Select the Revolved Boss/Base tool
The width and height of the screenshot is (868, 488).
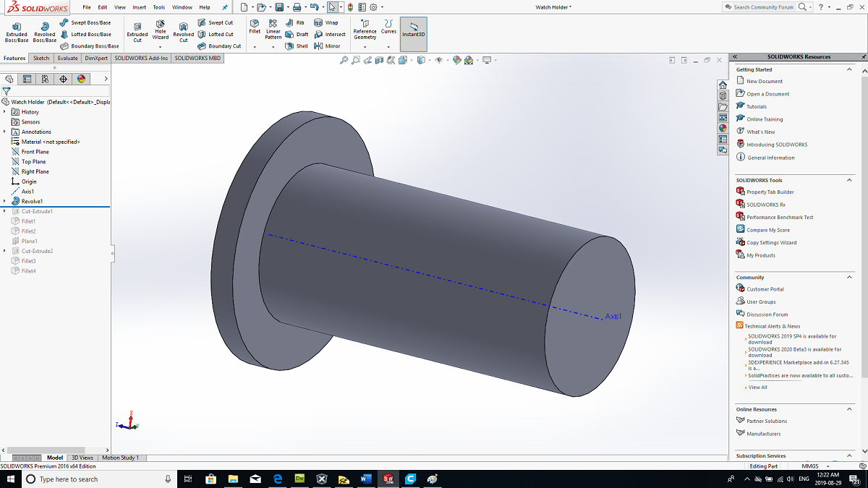45,32
